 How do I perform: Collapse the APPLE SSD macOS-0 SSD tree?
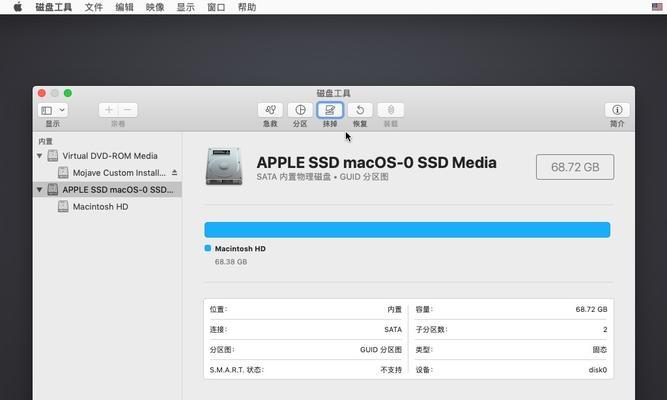click(x=40, y=189)
